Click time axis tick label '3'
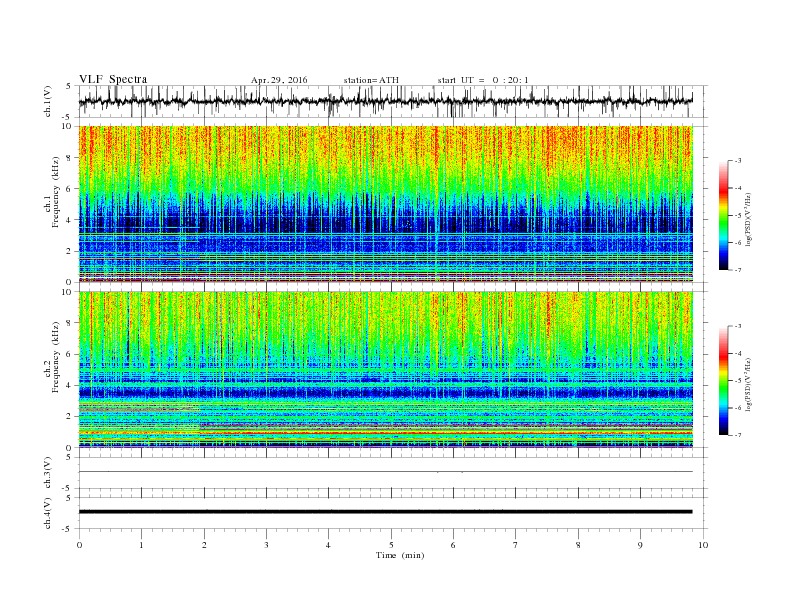Viewport: 792px width, 612px height. 266,545
